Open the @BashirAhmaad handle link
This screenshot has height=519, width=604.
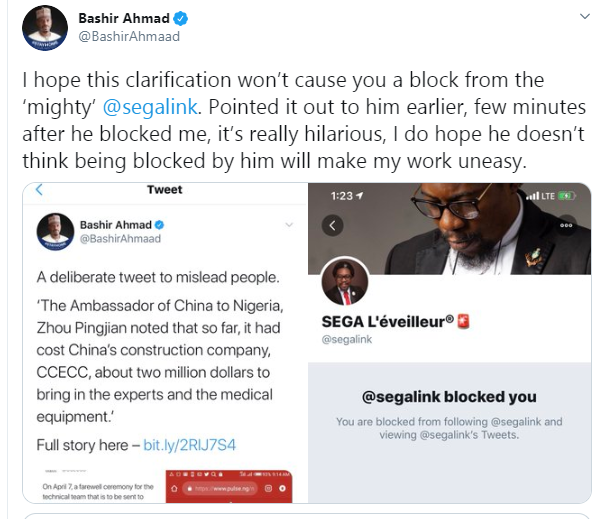click(129, 36)
